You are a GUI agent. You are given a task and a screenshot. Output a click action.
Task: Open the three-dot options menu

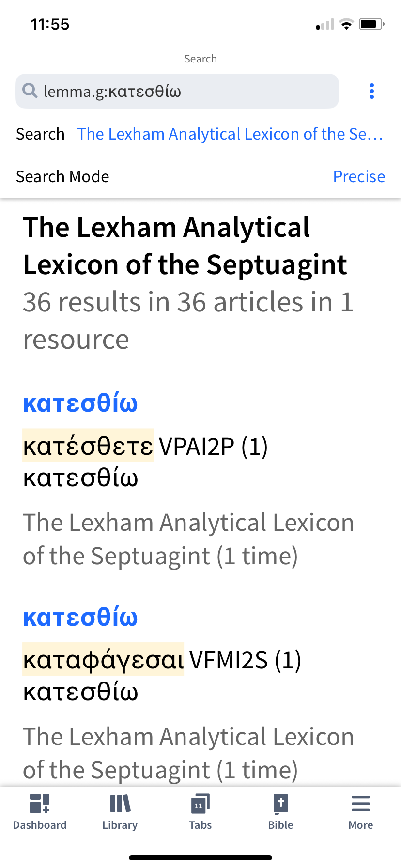372,91
